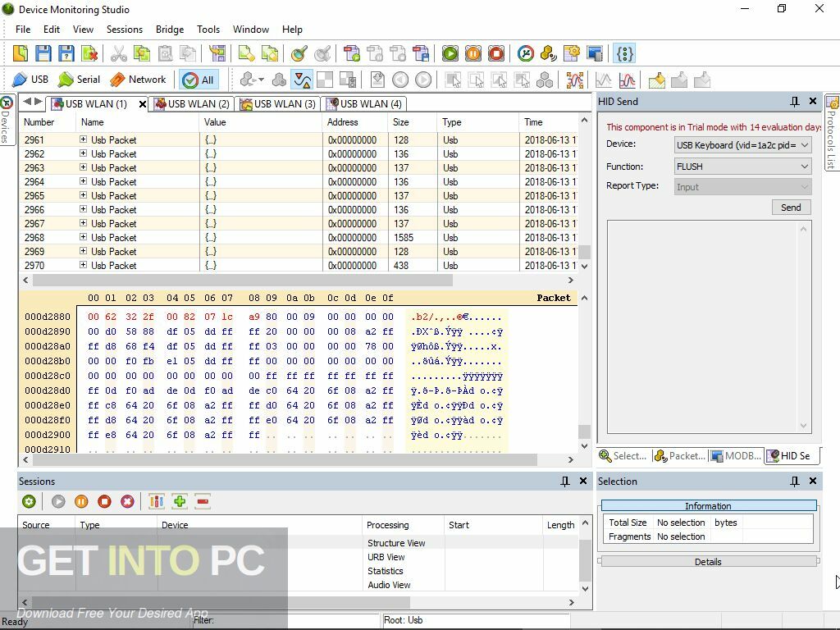Click the hex view horizontal scrollbar
Viewport: 840px width, 630px height.
pyautogui.click(x=285, y=459)
